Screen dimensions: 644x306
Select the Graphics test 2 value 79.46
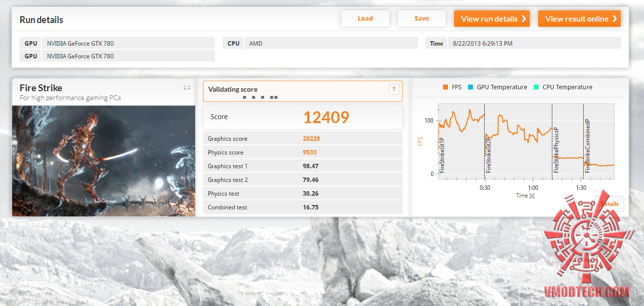[x=311, y=180]
